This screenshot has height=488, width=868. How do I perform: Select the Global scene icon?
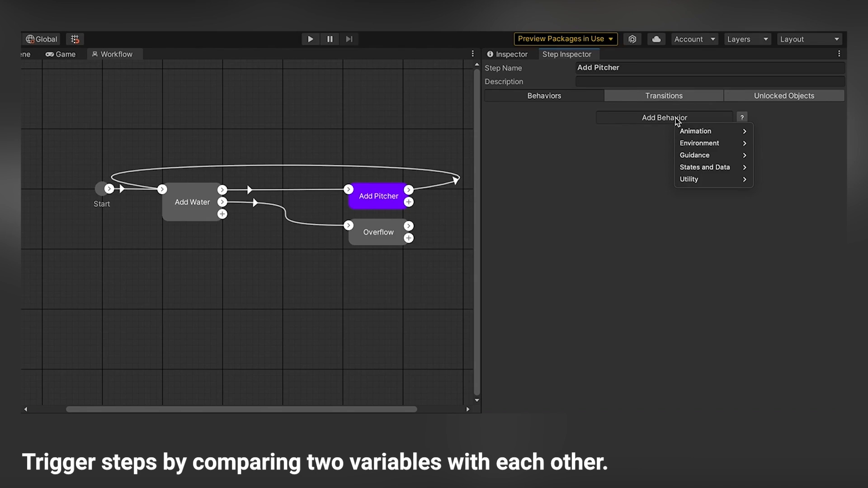(29, 38)
